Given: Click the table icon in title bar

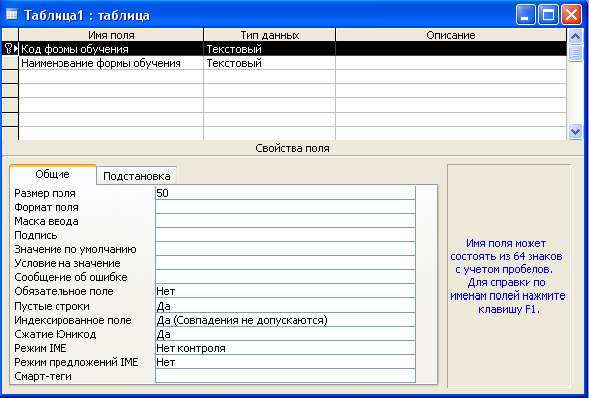Looking at the screenshot, I should tap(12, 15).
